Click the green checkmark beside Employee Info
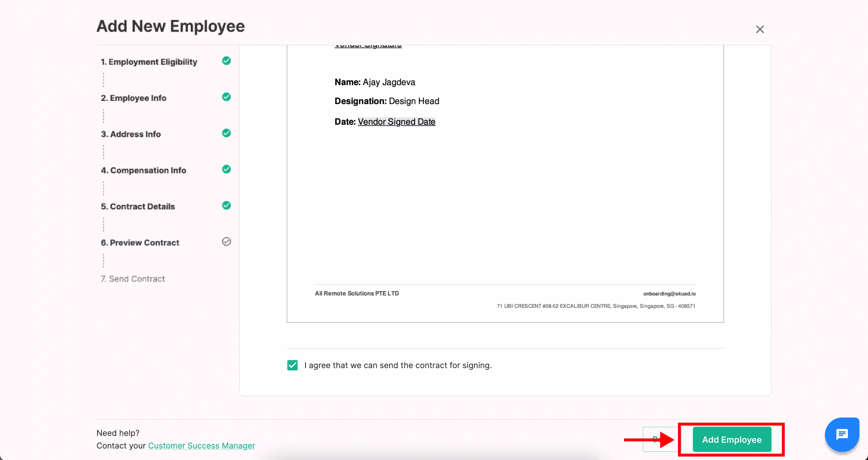Viewport: 868px width, 460px height. (226, 97)
